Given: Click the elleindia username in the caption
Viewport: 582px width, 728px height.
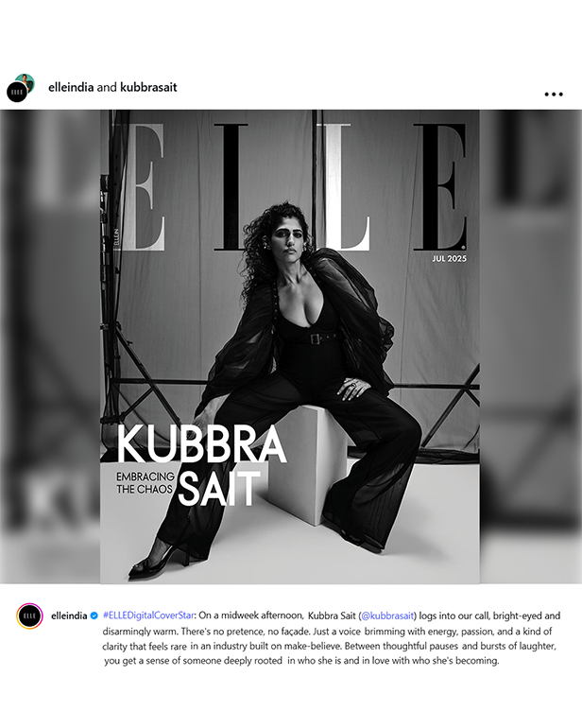Looking at the screenshot, I should click(69, 615).
